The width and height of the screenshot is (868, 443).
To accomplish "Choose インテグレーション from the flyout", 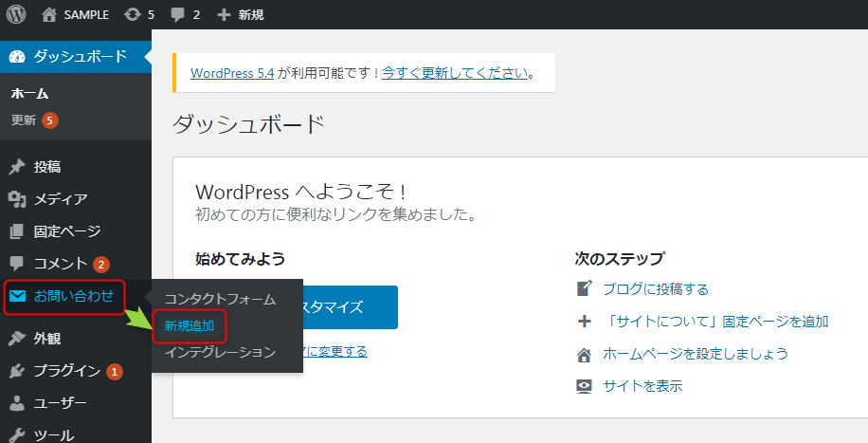I will [x=220, y=352].
